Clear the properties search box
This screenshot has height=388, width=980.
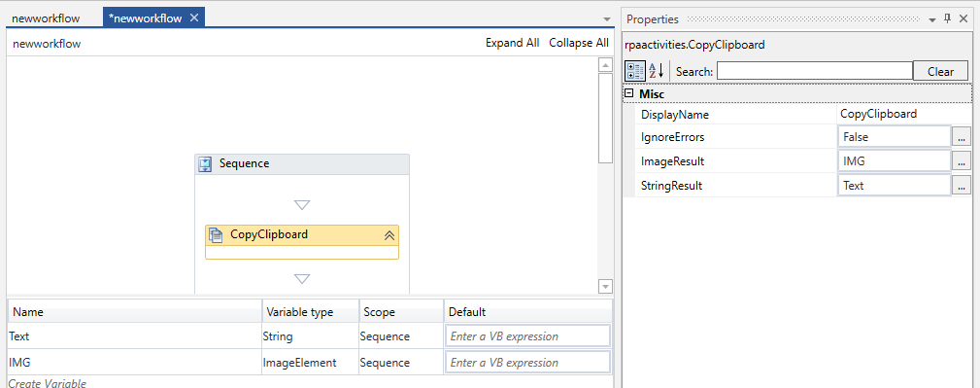click(940, 71)
